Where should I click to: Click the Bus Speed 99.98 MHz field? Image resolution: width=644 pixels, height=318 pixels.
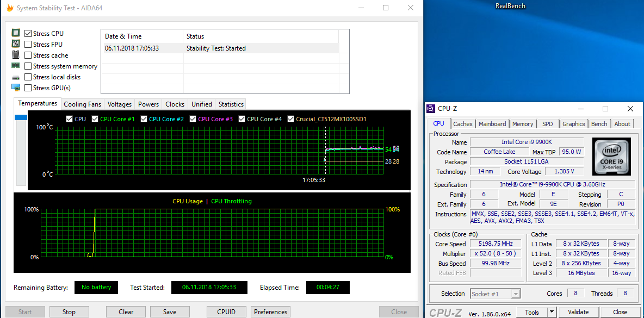[496, 264]
